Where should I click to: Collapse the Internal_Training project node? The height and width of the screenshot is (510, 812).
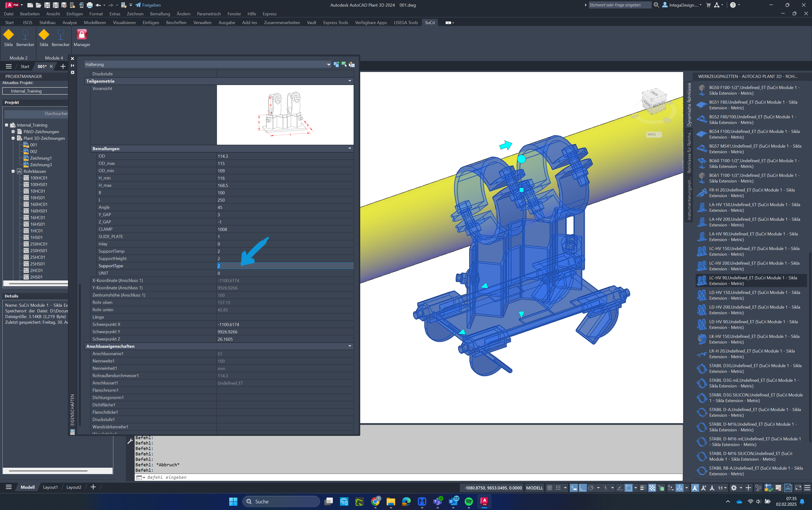click(6, 125)
